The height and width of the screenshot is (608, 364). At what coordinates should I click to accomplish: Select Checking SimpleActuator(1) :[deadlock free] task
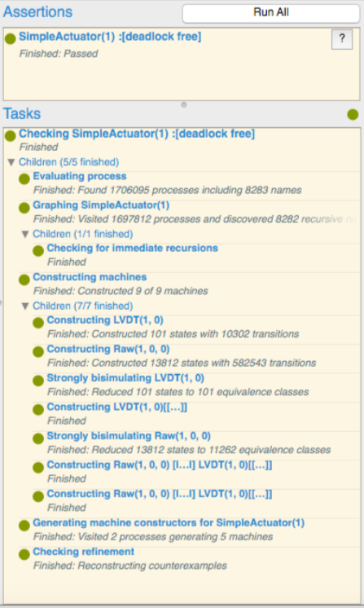[x=137, y=134]
